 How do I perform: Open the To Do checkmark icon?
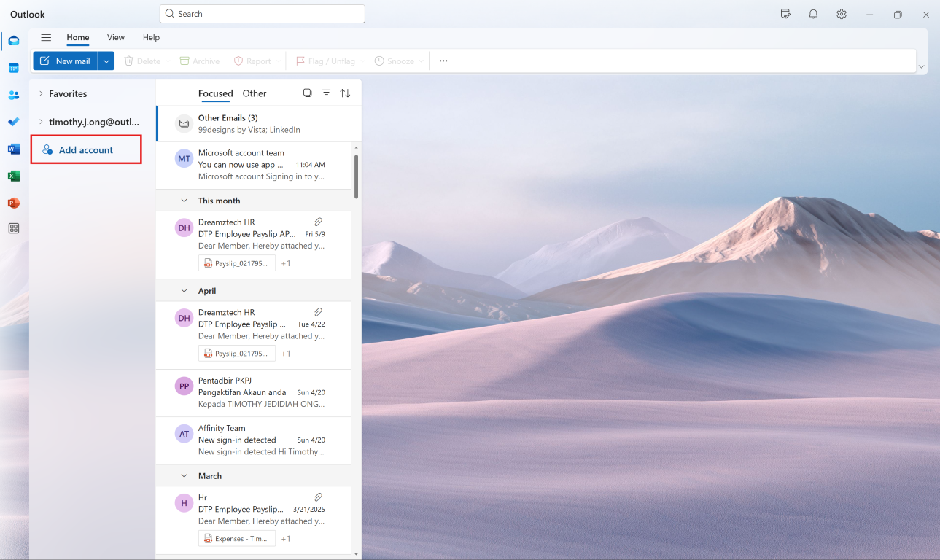[14, 122]
